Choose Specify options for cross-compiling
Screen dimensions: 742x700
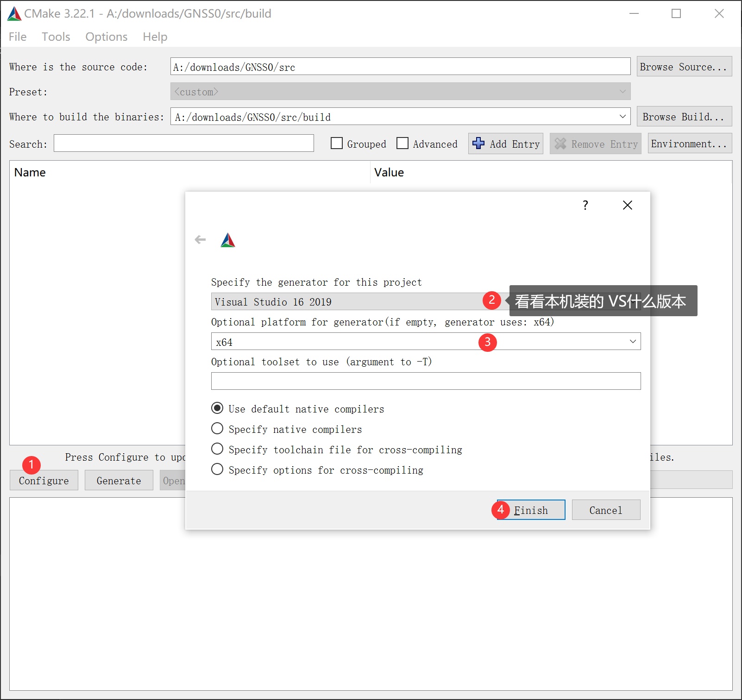[x=217, y=469]
